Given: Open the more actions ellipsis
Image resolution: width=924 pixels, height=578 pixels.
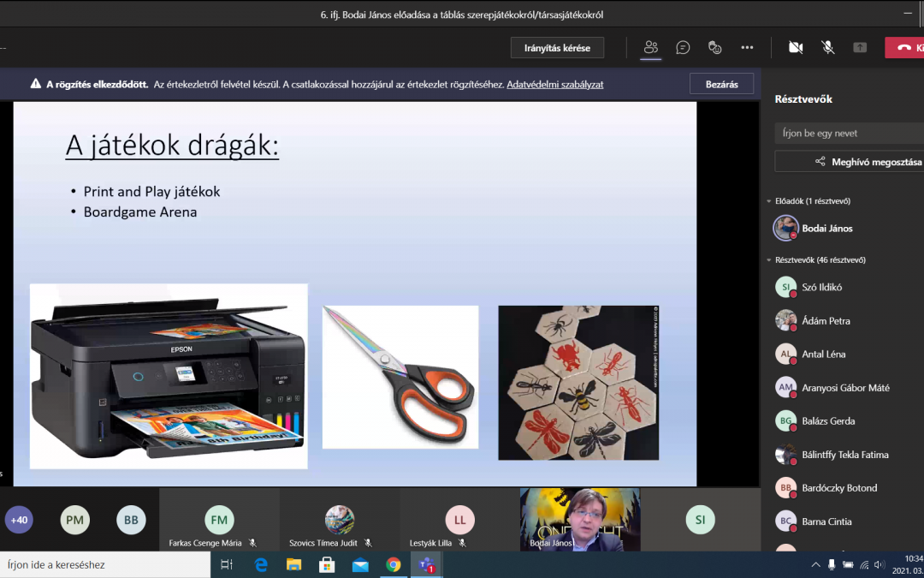Looking at the screenshot, I should tap(747, 48).
